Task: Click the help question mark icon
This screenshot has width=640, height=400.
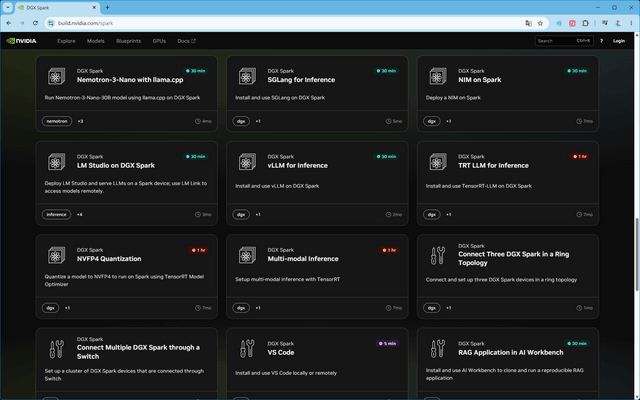Action: pos(601,41)
